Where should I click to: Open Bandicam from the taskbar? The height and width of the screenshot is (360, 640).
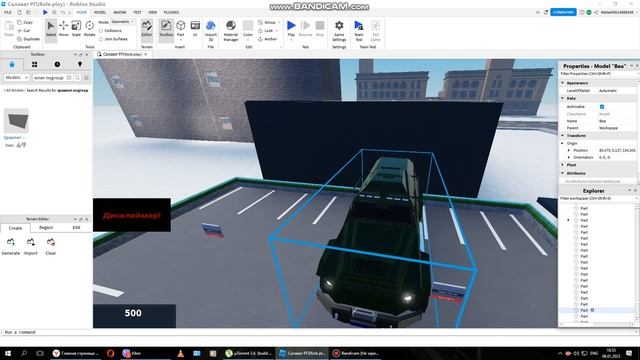point(356,353)
